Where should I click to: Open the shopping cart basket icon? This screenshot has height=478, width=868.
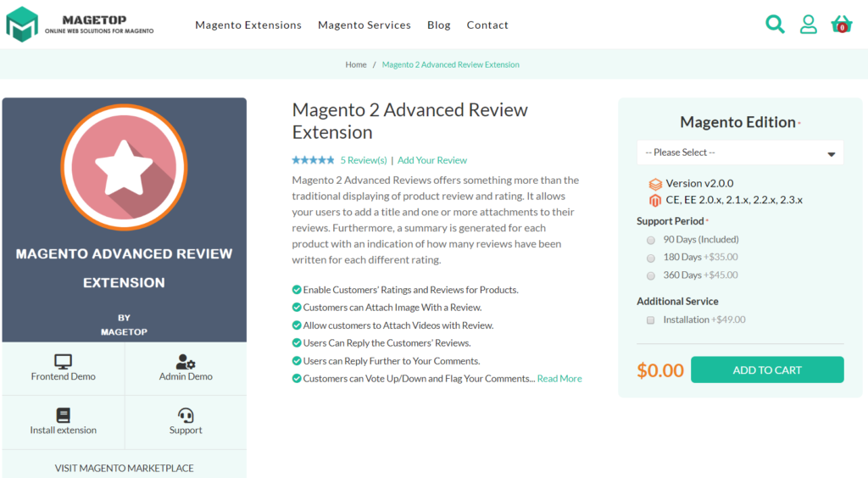click(x=842, y=25)
